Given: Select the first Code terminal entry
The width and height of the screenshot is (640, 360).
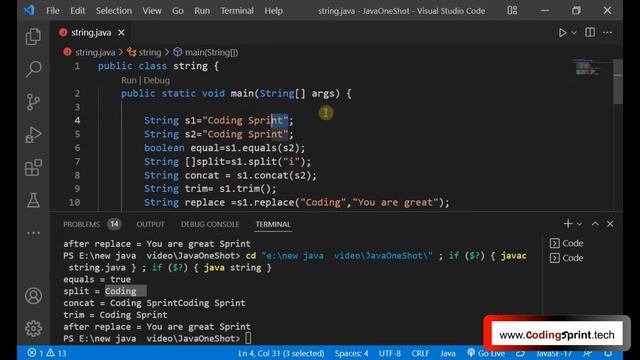Looking at the screenshot, I should tap(567, 243).
